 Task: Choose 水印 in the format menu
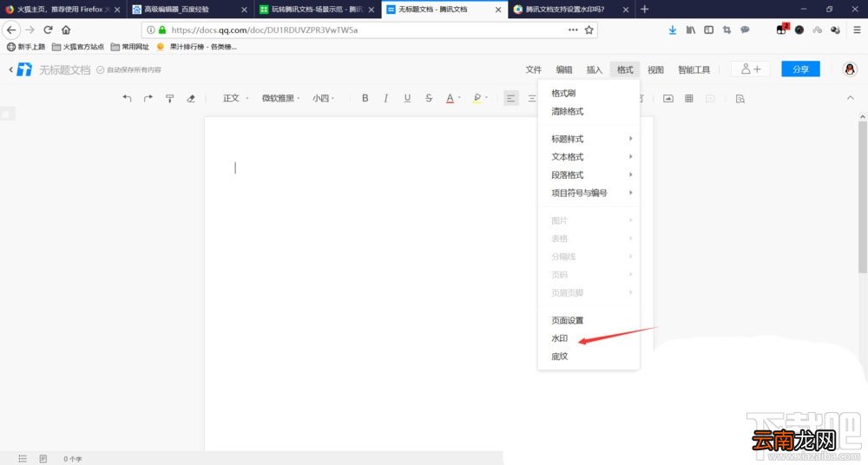pos(589,338)
